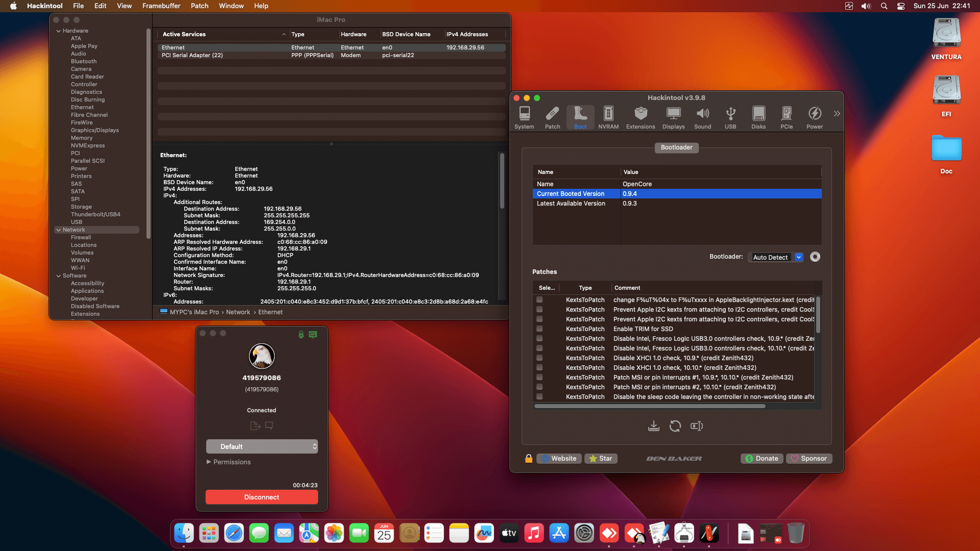Collapse the Hardware tree section

[58, 31]
